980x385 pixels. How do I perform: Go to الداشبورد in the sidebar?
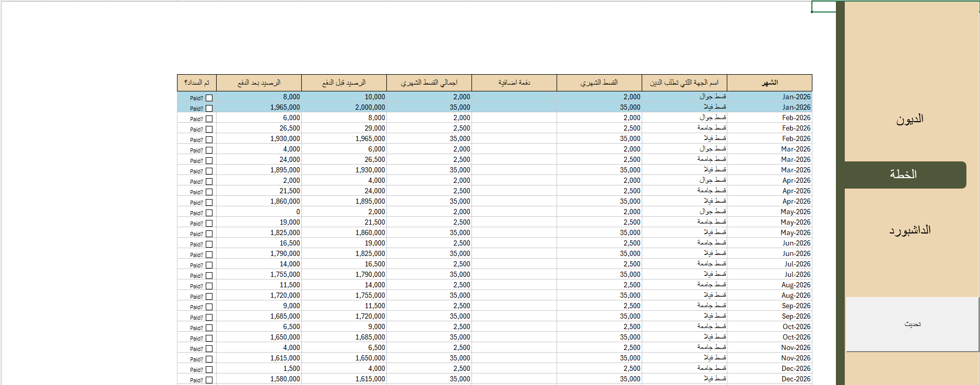pos(910,230)
